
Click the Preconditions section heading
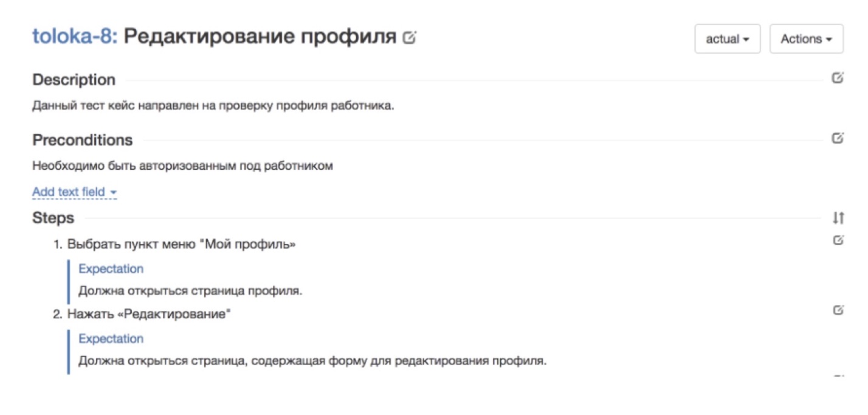point(83,140)
